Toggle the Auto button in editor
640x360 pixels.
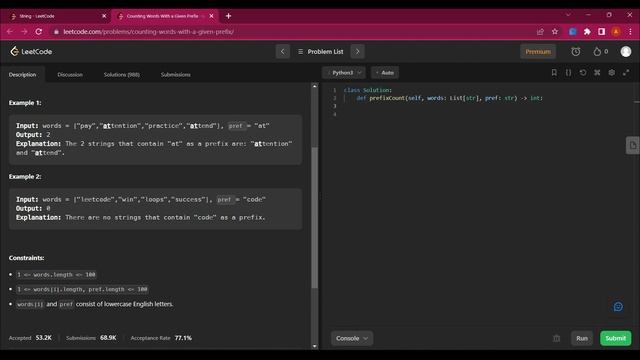point(385,73)
